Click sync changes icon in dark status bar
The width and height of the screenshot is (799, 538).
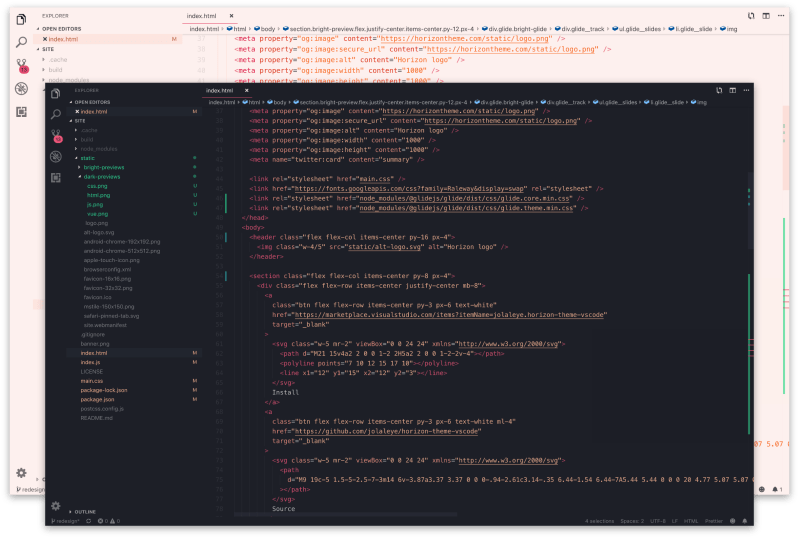click(89, 521)
